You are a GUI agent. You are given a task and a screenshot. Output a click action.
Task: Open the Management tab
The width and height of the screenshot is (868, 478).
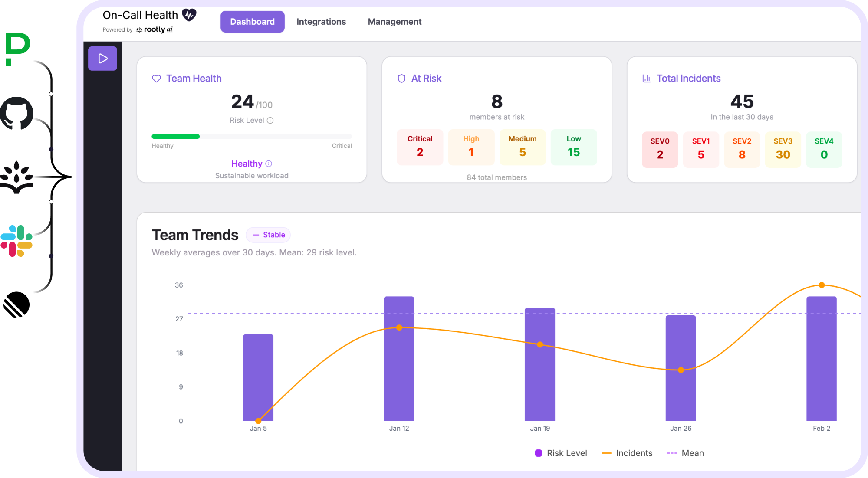point(395,22)
